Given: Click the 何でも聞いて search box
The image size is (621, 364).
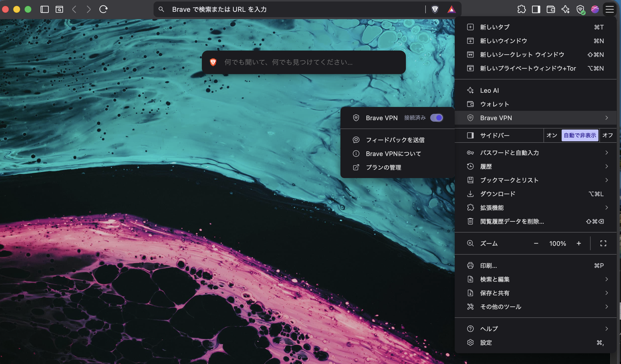Looking at the screenshot, I should pos(304,62).
